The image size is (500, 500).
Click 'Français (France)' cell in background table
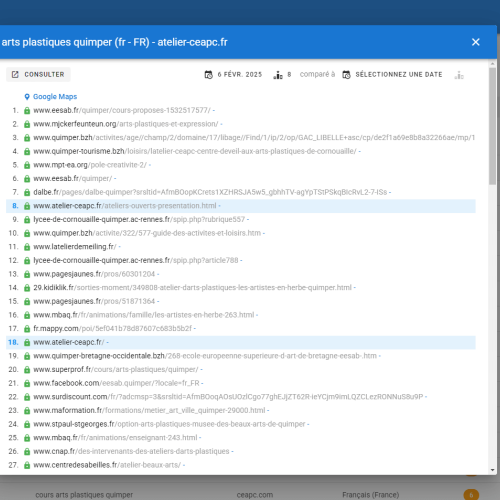coord(371,495)
